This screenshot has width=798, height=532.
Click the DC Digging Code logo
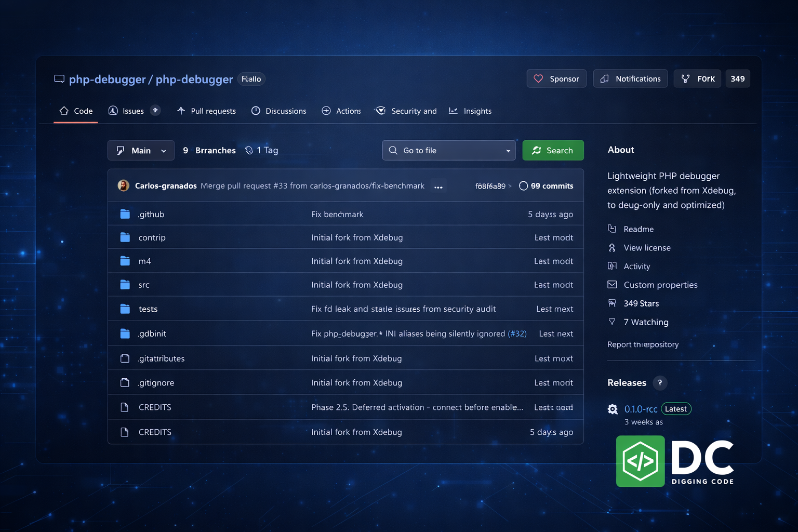pyautogui.click(x=675, y=461)
